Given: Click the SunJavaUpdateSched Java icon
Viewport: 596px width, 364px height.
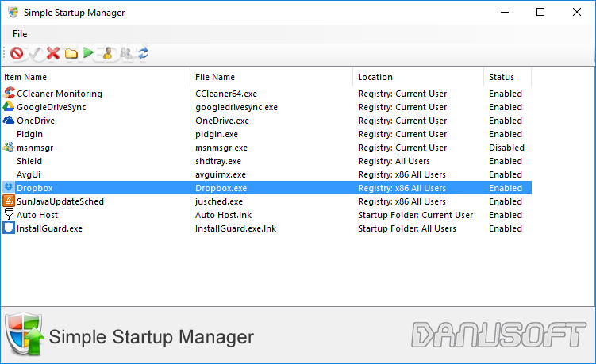Looking at the screenshot, I should 9,201.
